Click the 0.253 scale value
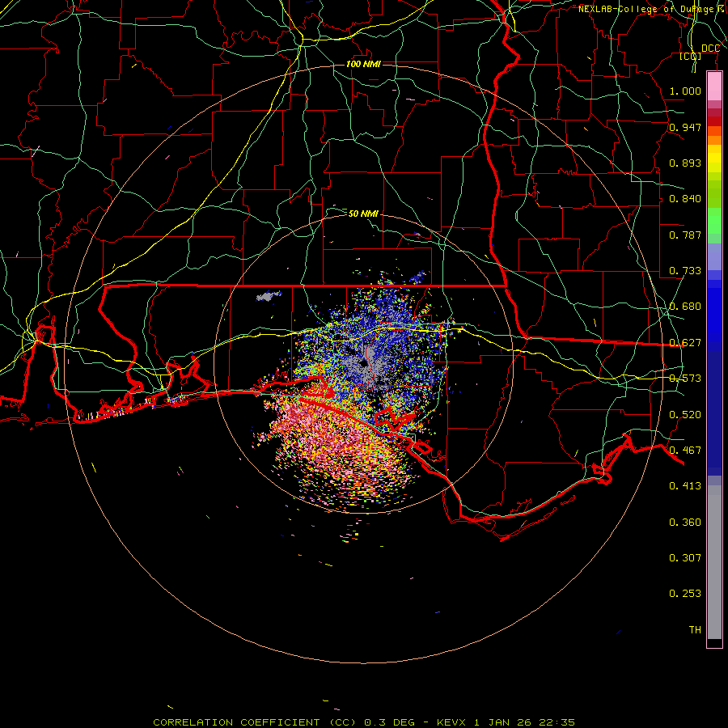Image resolution: width=728 pixels, height=728 pixels. (685, 594)
